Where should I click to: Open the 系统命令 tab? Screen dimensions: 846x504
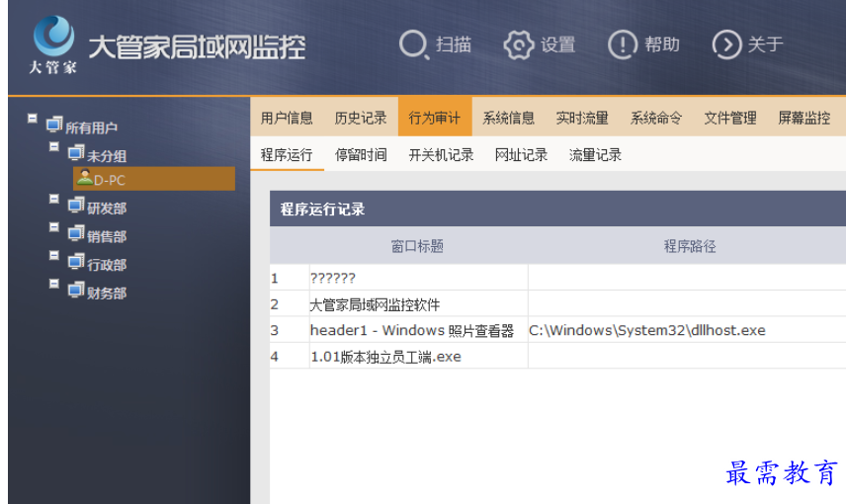click(x=656, y=118)
